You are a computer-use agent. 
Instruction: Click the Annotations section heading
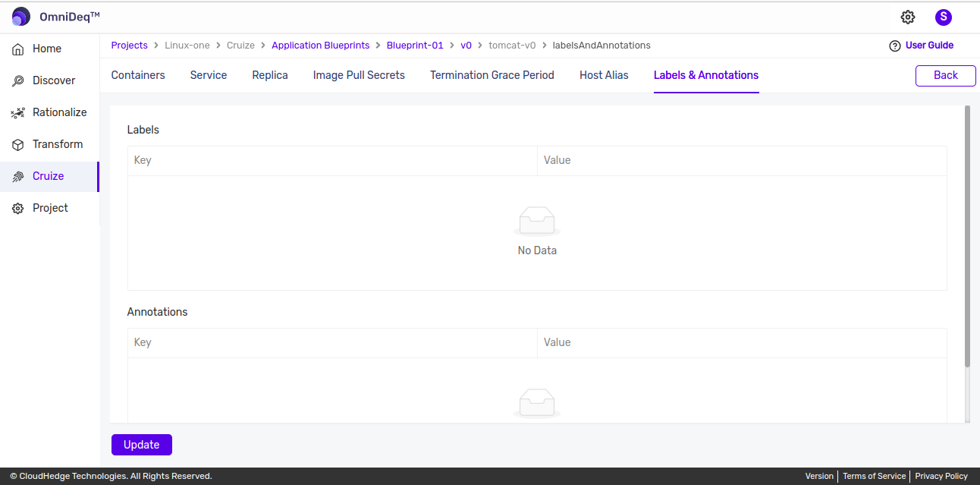(x=158, y=312)
